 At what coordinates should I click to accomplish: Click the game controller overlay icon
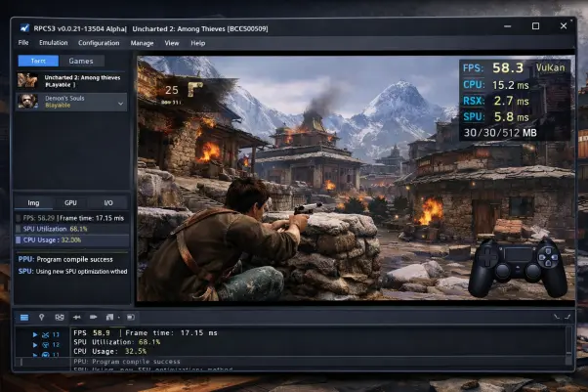pos(518,268)
